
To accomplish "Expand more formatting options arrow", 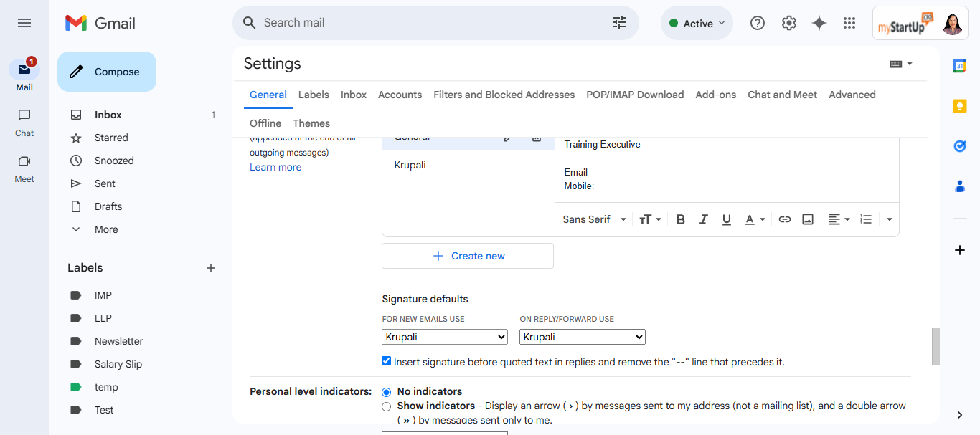I will point(890,219).
